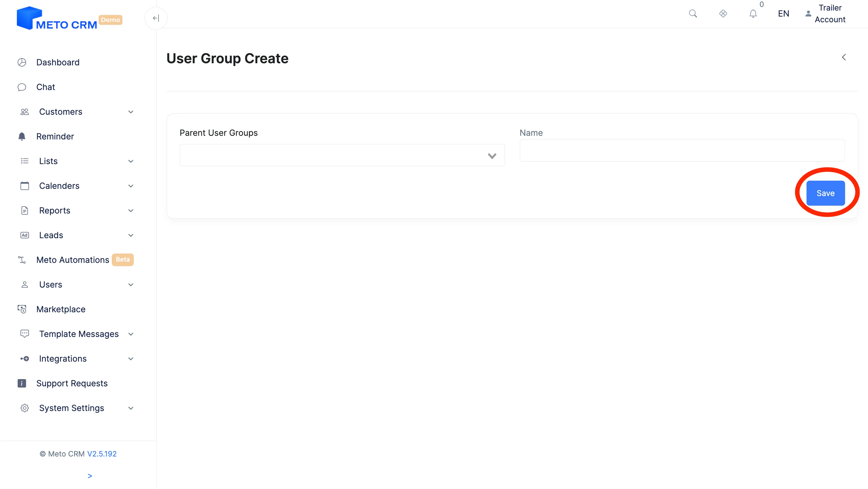
Task: Click the user avatar icon in header
Action: 808,14
